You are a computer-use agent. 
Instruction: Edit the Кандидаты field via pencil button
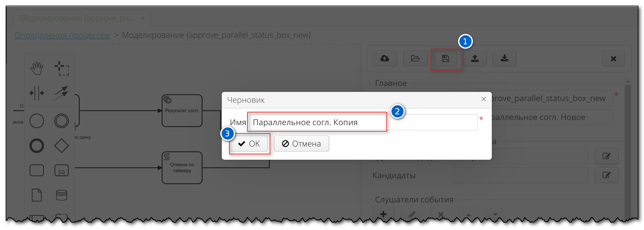pos(606,175)
